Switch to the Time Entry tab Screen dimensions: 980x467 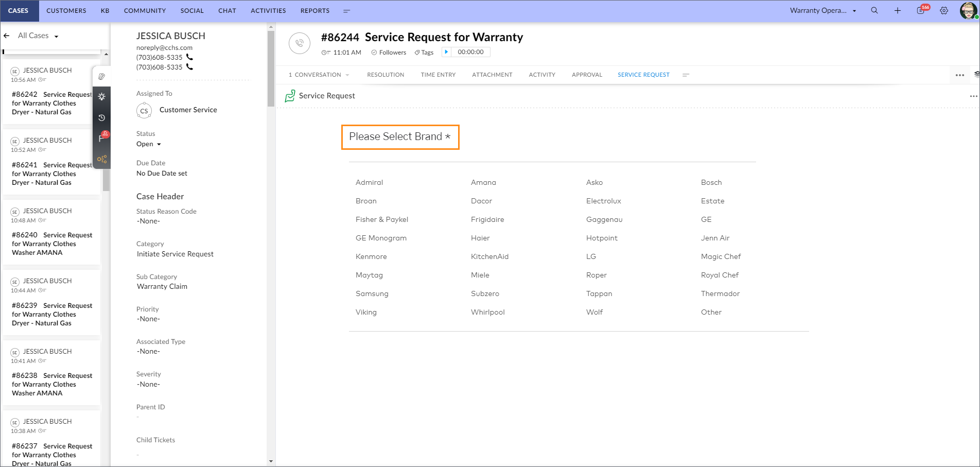pyautogui.click(x=438, y=75)
